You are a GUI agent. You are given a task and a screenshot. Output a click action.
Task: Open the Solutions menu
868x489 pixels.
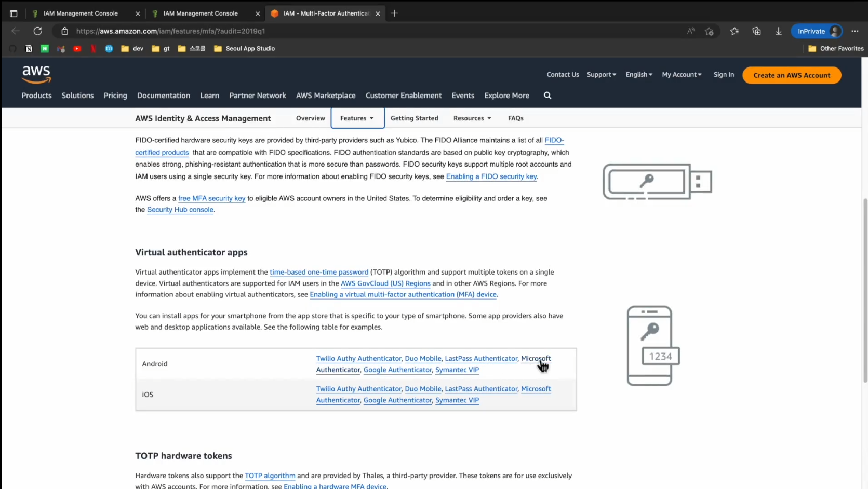[77, 96]
